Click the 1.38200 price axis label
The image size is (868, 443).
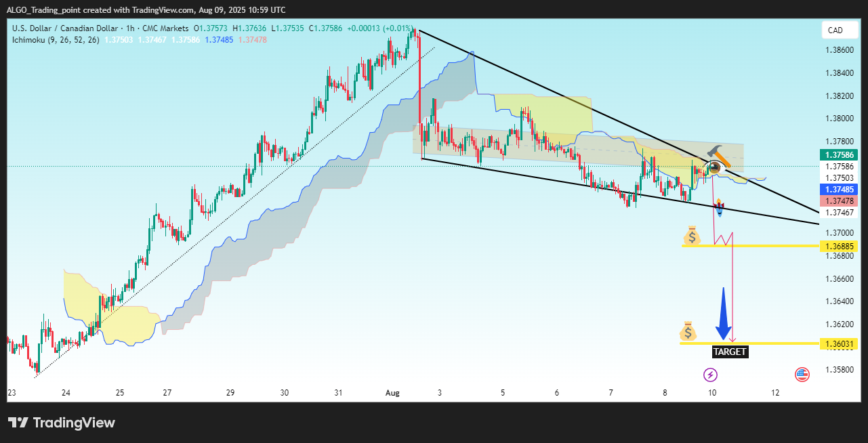(x=839, y=96)
